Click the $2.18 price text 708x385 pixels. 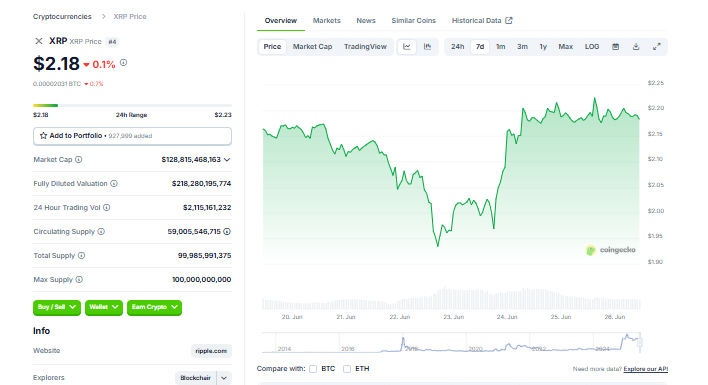(56, 64)
